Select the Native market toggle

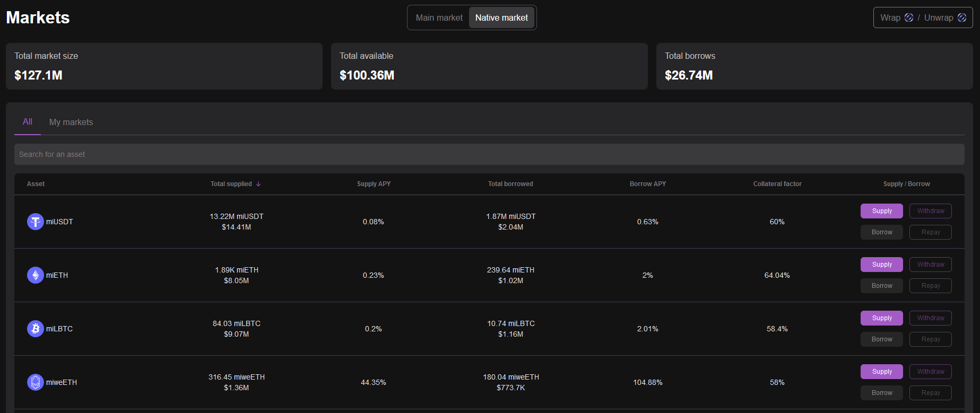(501, 17)
